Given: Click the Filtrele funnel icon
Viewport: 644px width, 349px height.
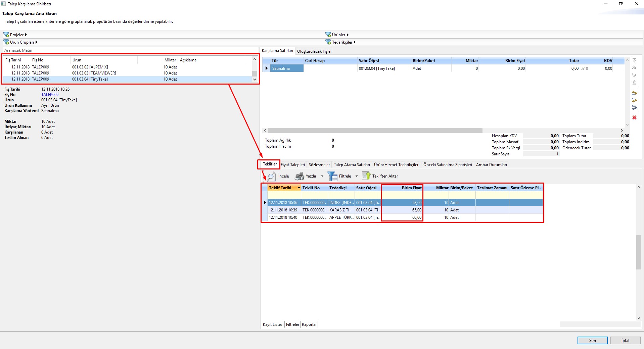Looking at the screenshot, I should [332, 176].
